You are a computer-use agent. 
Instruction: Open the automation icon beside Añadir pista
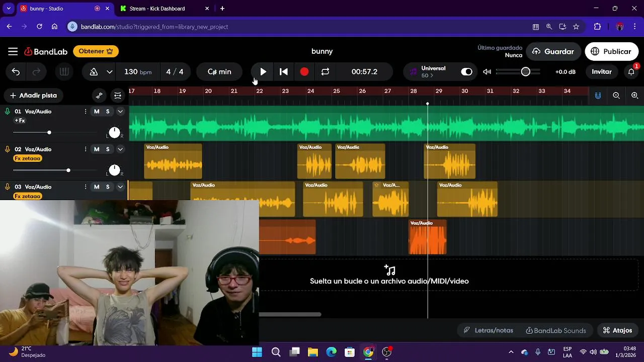(x=99, y=96)
